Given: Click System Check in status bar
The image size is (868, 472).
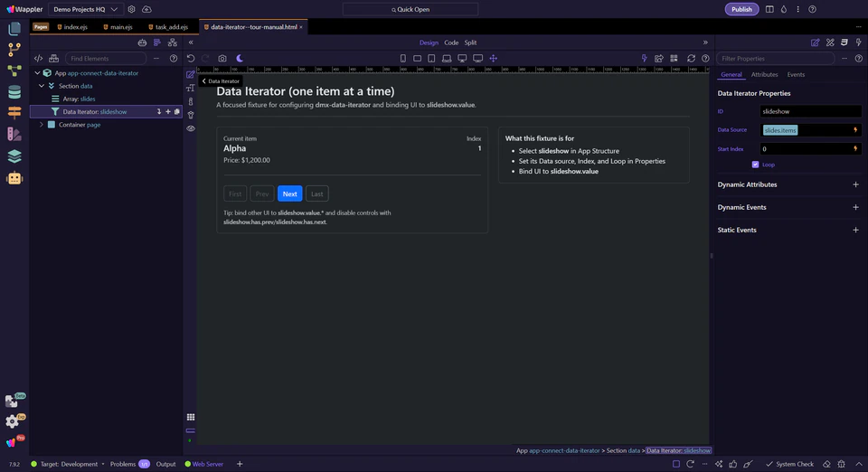Looking at the screenshot, I should 789,464.
